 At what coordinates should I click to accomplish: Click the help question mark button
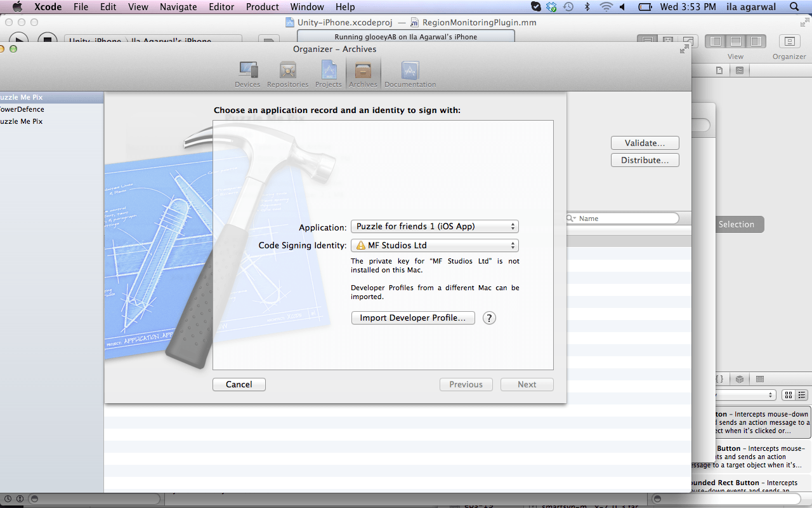tap(489, 318)
